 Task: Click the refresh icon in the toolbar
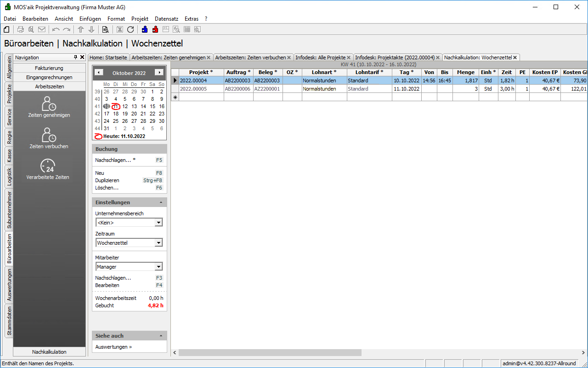(130, 29)
